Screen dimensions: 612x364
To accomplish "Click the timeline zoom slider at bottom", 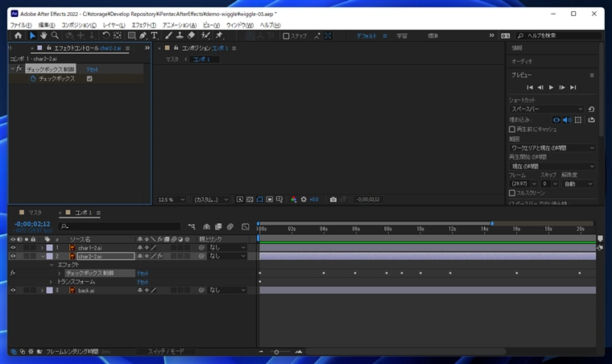I will click(276, 352).
